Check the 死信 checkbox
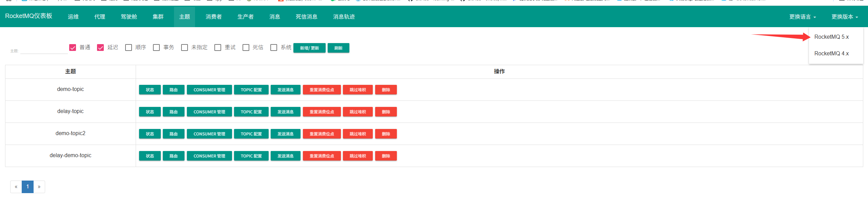The height and width of the screenshot is (205, 868). [246, 48]
